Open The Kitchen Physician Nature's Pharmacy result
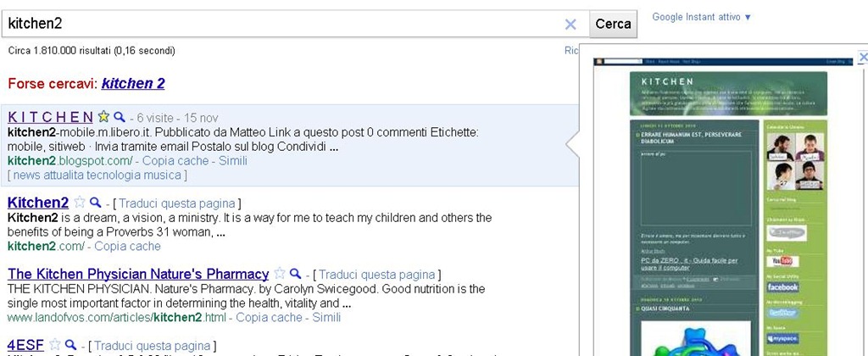 [x=138, y=274]
